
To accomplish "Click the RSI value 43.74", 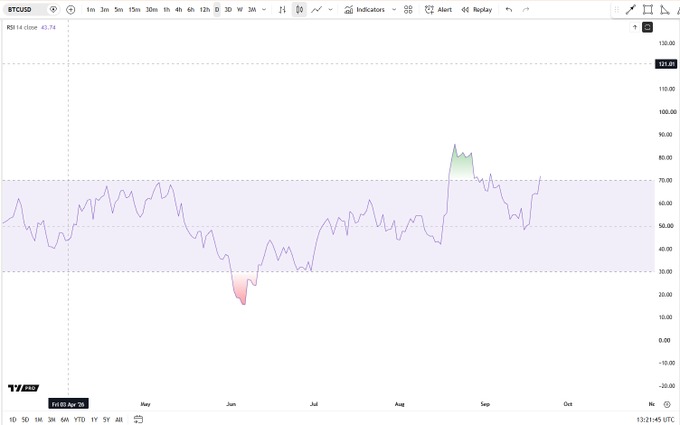I will 48,27.
